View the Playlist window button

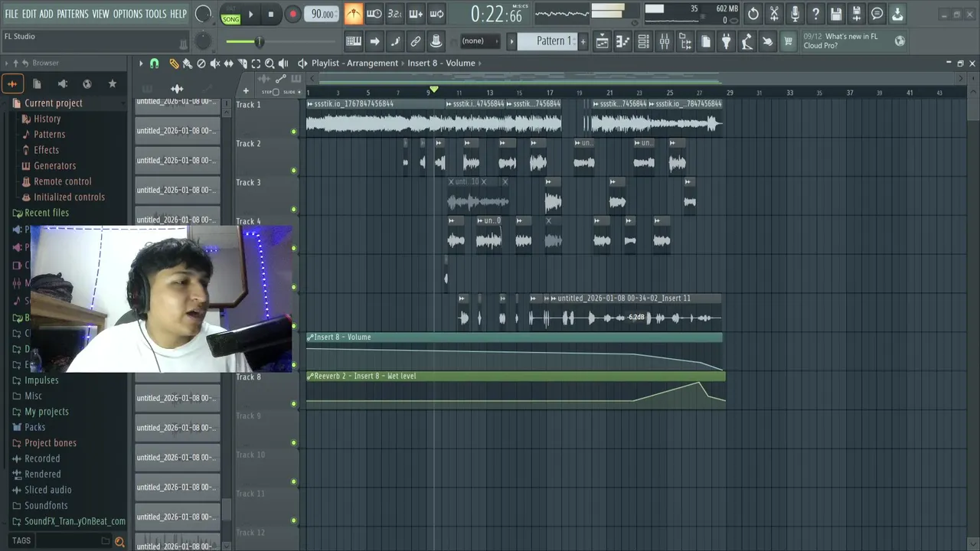point(602,42)
